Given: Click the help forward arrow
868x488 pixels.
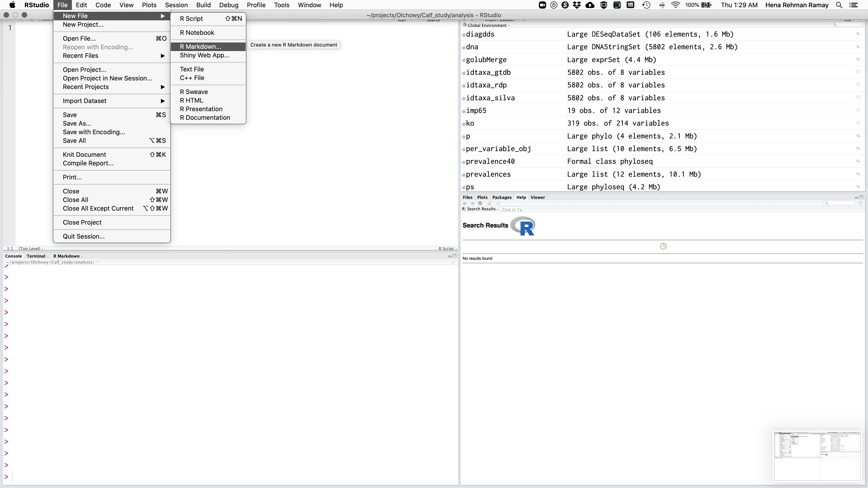Looking at the screenshot, I should (472, 203).
